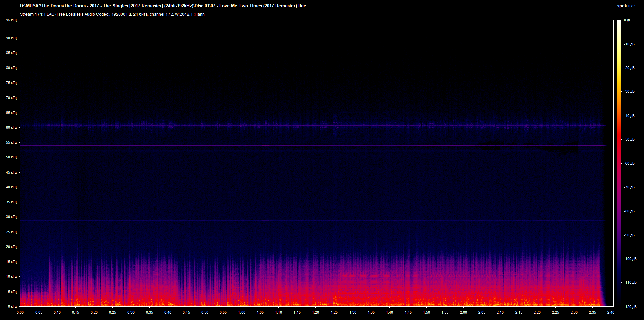Click the 96 кГц frequency axis label
This screenshot has height=320, width=644.
coord(11,20)
